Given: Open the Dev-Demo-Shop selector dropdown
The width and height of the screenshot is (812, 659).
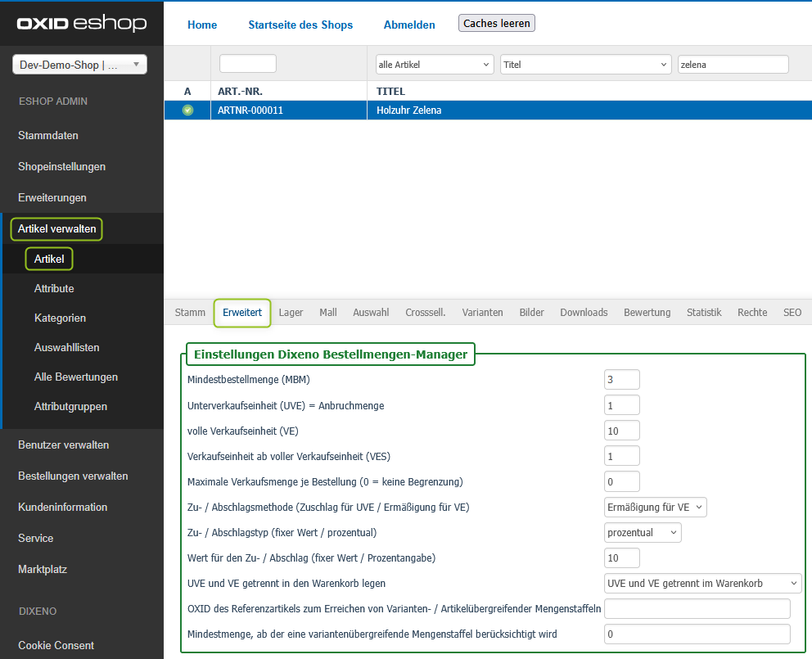Looking at the screenshot, I should [x=79, y=65].
